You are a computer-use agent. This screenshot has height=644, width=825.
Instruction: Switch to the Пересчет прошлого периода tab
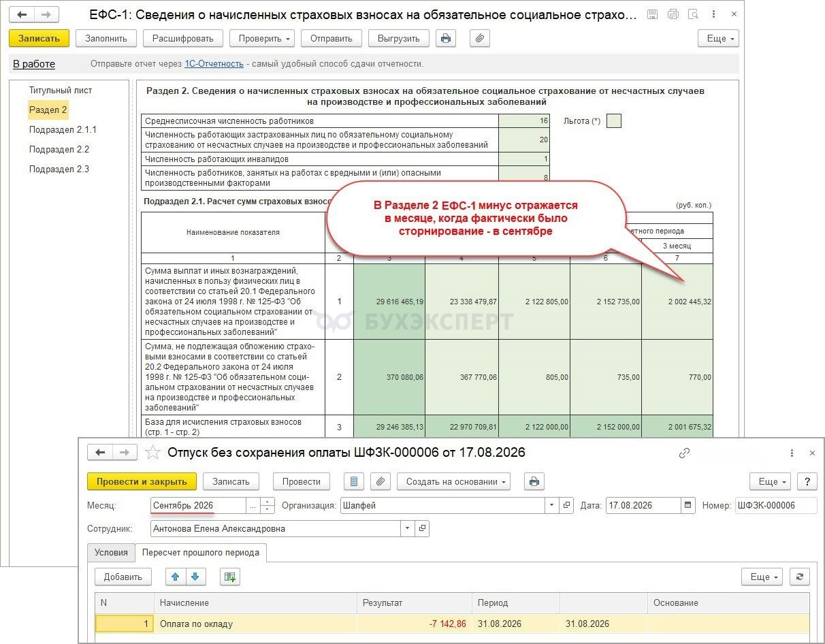pyautogui.click(x=201, y=553)
